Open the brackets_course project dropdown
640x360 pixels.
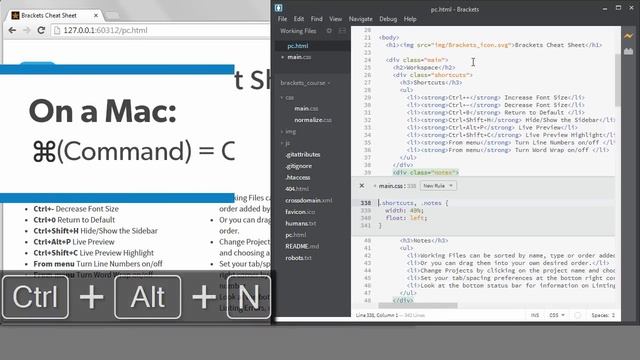click(x=305, y=83)
